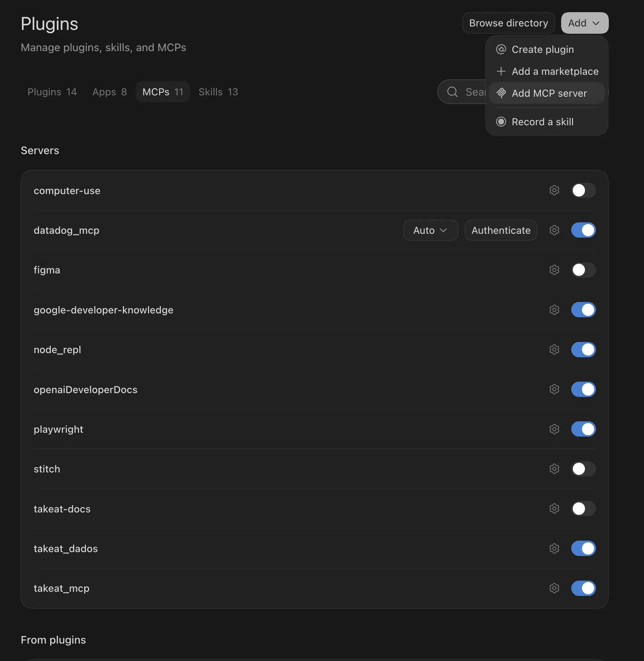644x661 pixels.
Task: Open settings gear for figma server
Action: click(x=554, y=270)
